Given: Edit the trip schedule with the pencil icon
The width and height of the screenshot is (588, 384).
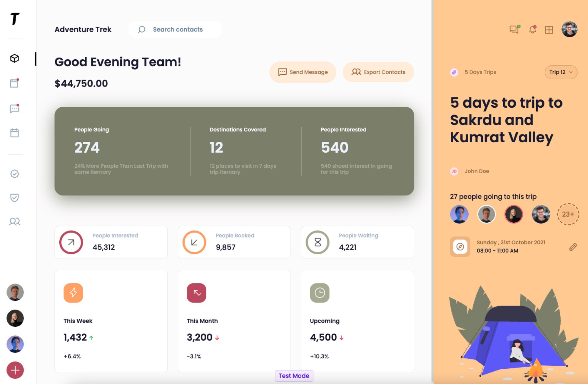Looking at the screenshot, I should (574, 246).
